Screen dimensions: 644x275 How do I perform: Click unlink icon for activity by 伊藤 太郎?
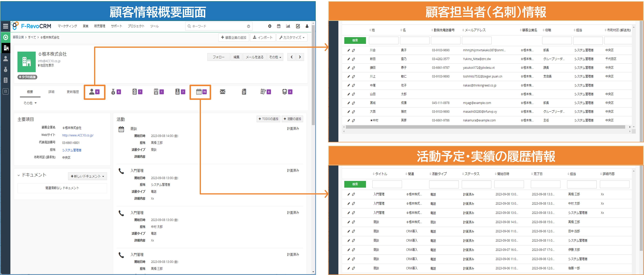tap(354, 250)
